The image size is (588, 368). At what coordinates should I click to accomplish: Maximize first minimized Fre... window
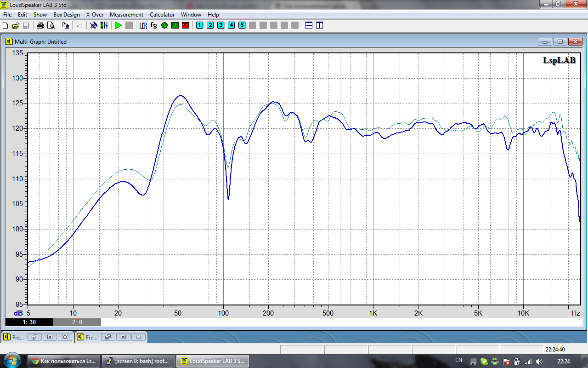coord(50,337)
